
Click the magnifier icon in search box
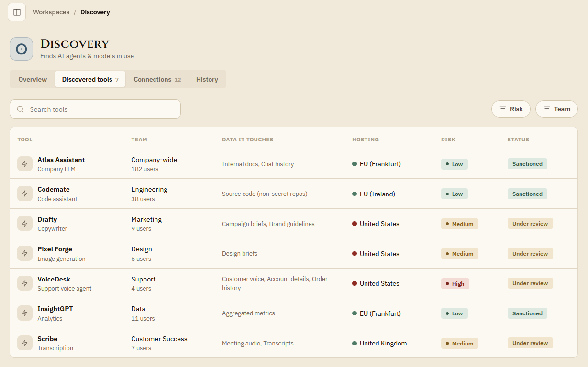pos(21,109)
